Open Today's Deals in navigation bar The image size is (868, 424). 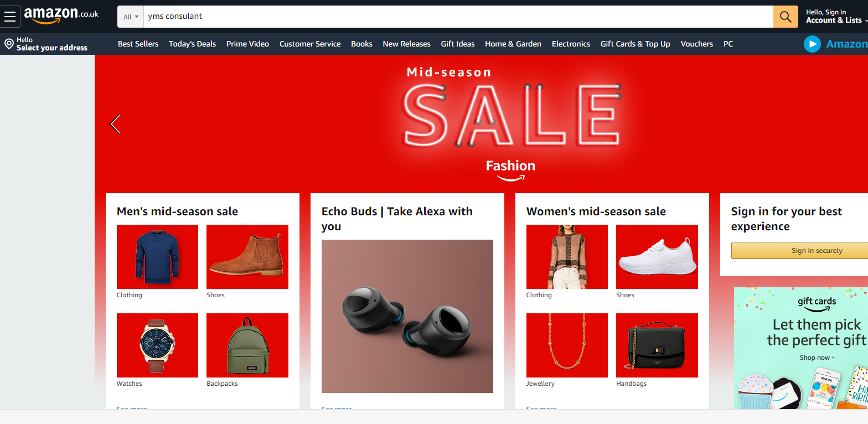click(192, 44)
